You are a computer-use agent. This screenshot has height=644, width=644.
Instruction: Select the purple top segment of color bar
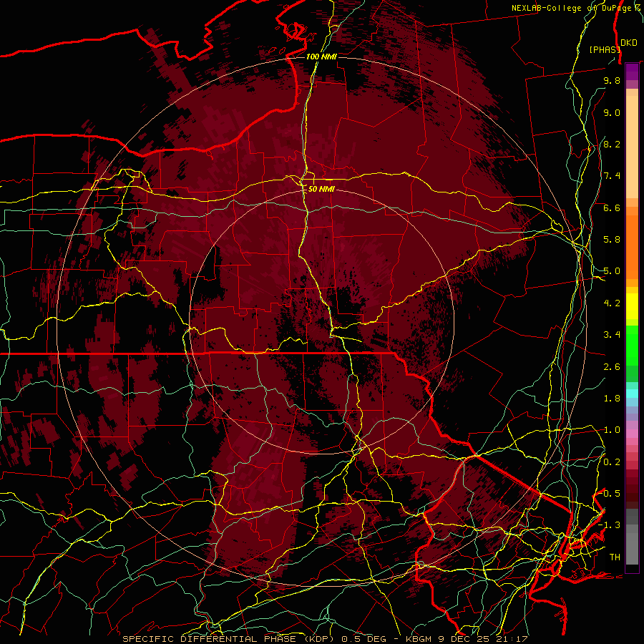632,72
